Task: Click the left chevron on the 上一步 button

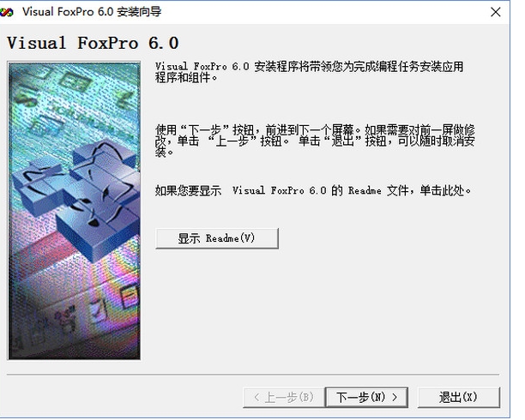Action: click(x=256, y=397)
